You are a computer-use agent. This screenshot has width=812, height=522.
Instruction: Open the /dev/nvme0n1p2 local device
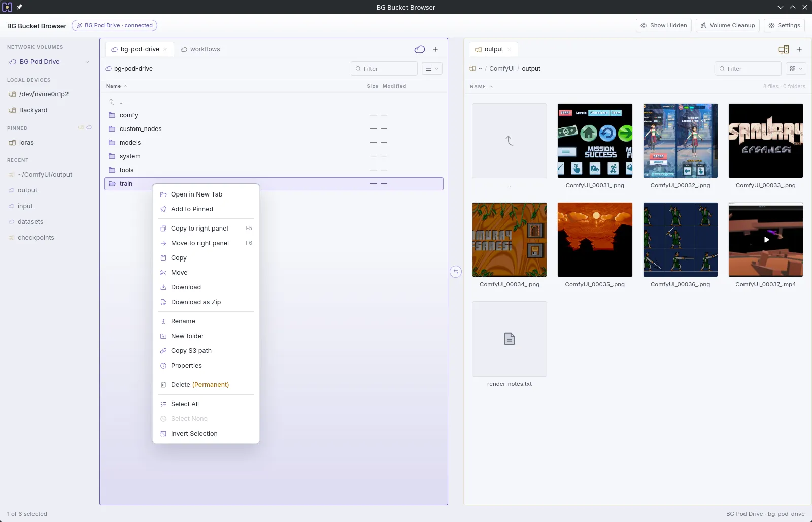tap(44, 94)
